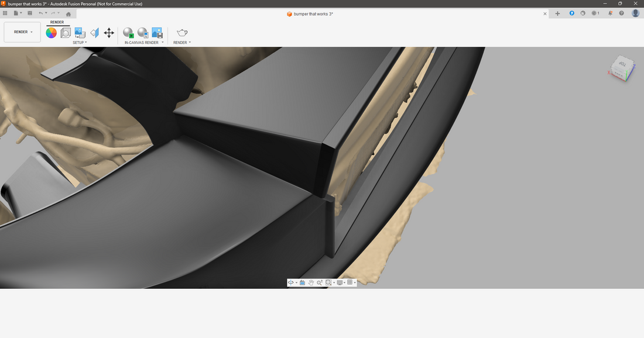644x338 pixels.
Task: Select the RENDER ribbon tab
Action: coord(57,22)
